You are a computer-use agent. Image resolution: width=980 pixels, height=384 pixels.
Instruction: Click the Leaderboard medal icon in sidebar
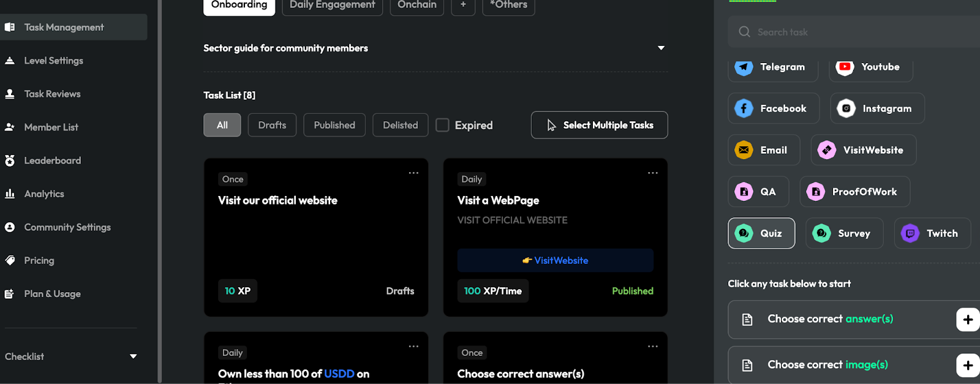pyautogui.click(x=10, y=160)
